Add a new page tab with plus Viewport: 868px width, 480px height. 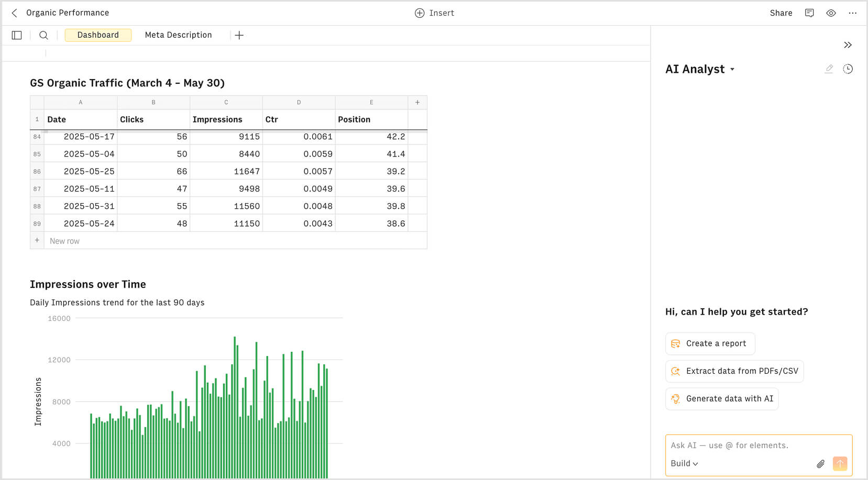click(x=239, y=35)
